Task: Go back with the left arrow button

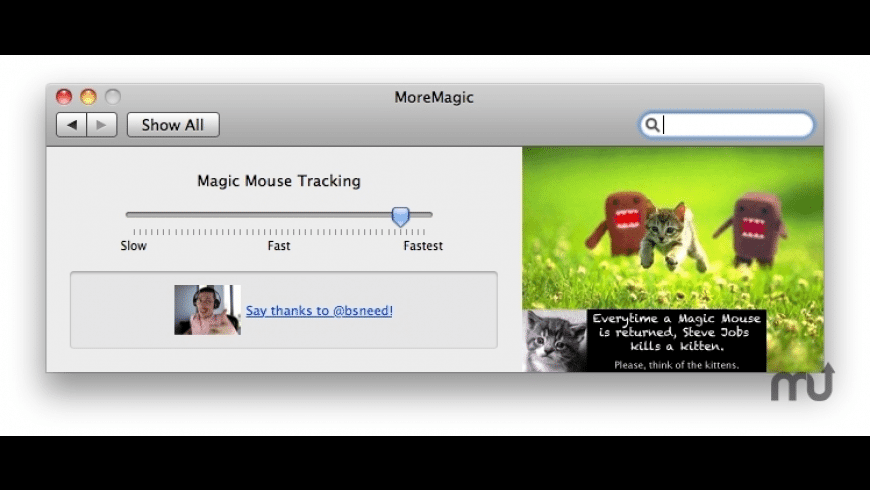Action: click(72, 125)
